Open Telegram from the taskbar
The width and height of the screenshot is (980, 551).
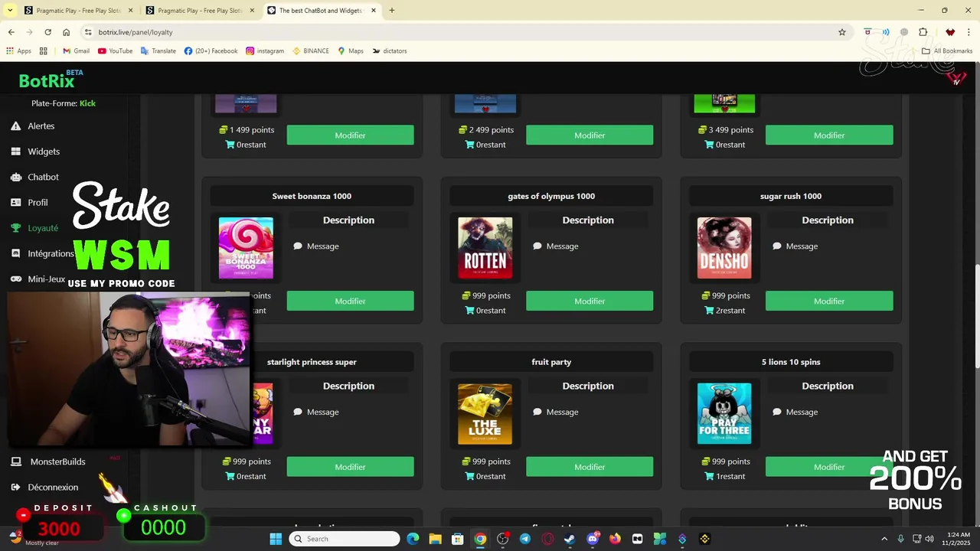click(x=524, y=539)
